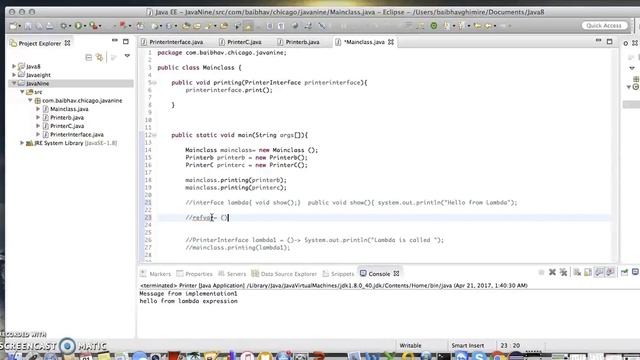Collapse main method at line 12

[154, 135]
